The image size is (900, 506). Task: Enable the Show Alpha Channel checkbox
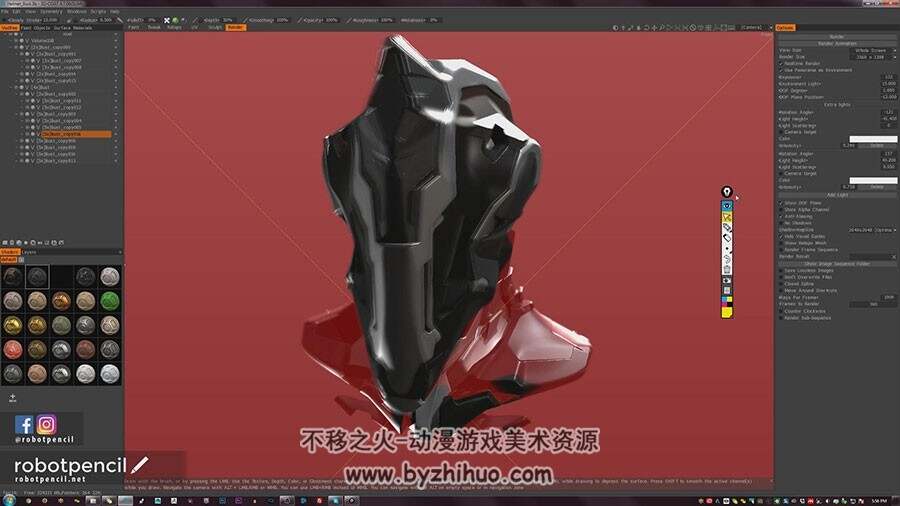(781, 210)
